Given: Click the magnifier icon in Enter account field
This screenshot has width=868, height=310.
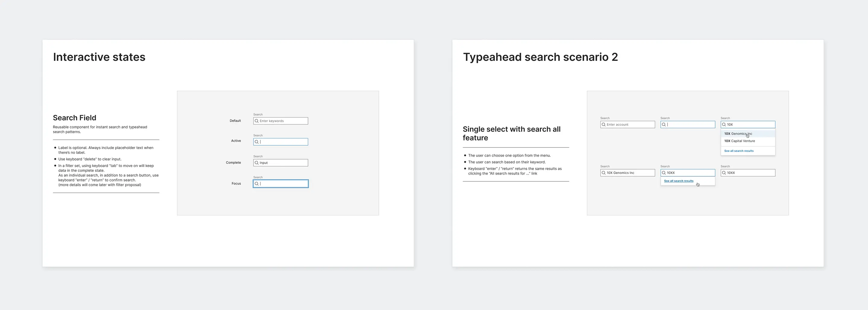Looking at the screenshot, I should (x=603, y=125).
